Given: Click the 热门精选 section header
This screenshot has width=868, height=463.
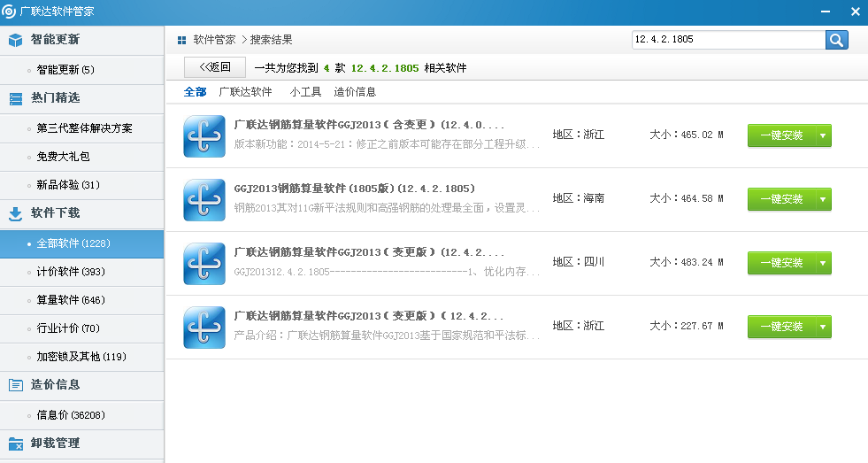Looking at the screenshot, I should [x=82, y=98].
